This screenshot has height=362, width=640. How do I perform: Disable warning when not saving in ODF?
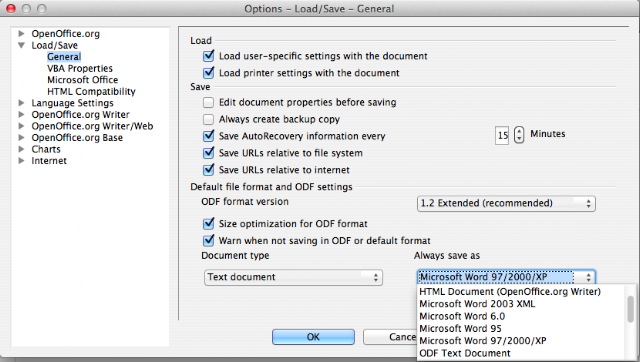(209, 240)
